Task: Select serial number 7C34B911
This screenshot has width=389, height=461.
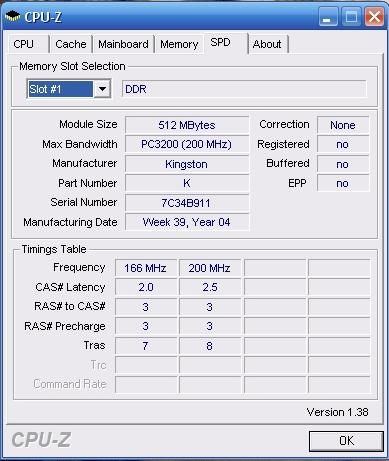Action: pos(187,203)
